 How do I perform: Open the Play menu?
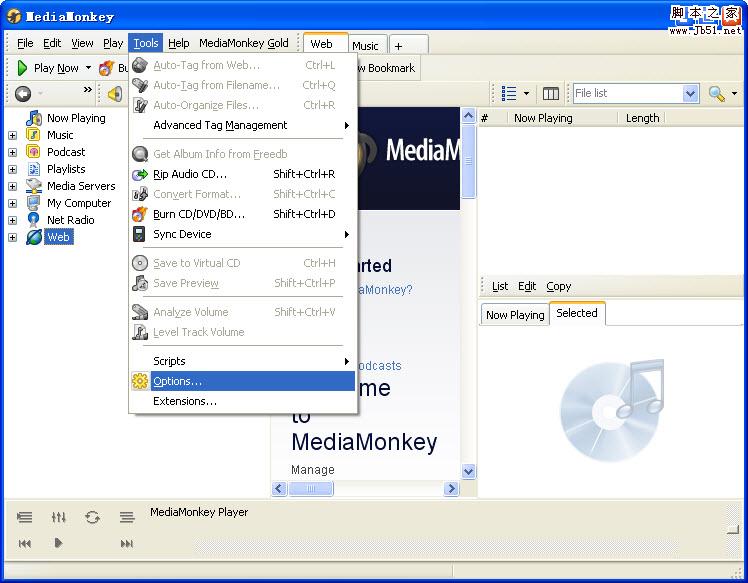113,43
